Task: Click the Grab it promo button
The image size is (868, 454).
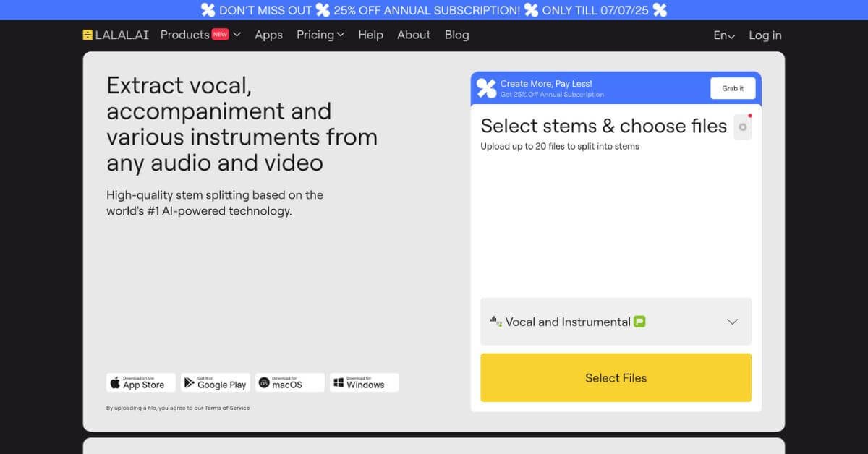Action: coord(733,88)
